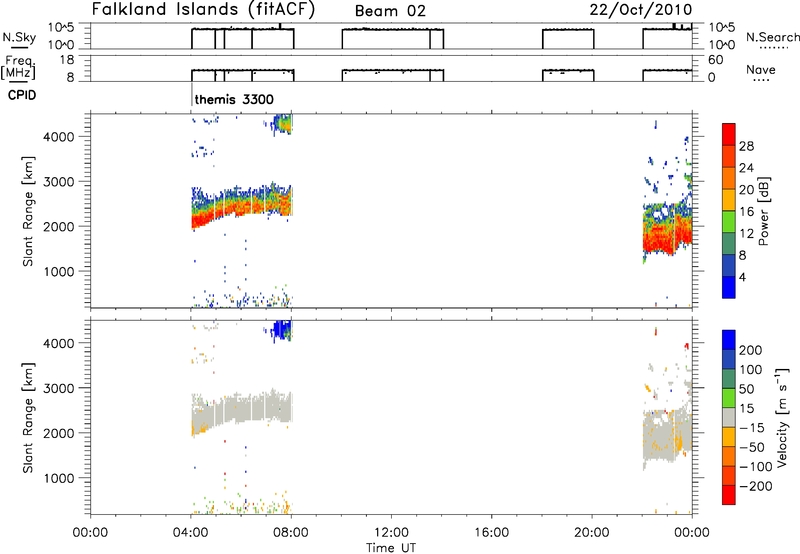Image resolution: width=800 pixels, height=554 pixels.
Task: Select '3000' slant range tick in power panel
Action: click(x=59, y=182)
